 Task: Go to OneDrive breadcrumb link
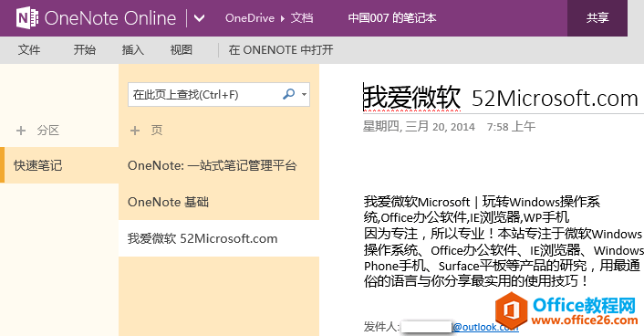point(250,18)
